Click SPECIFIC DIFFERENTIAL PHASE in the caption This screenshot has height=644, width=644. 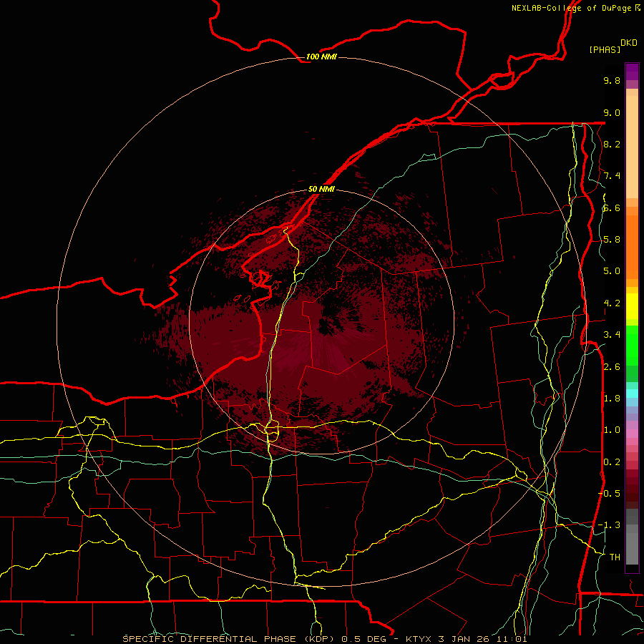pos(209,639)
